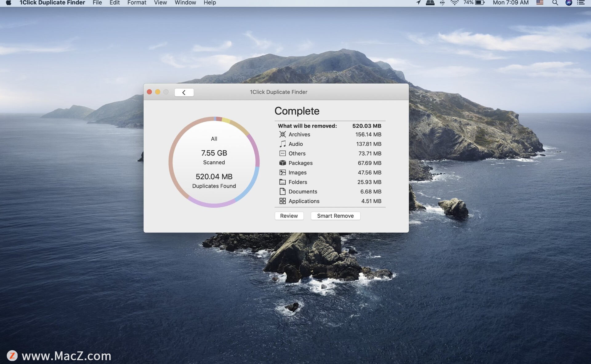Click the location arrow icon
This screenshot has height=364, width=591.
(418, 3)
